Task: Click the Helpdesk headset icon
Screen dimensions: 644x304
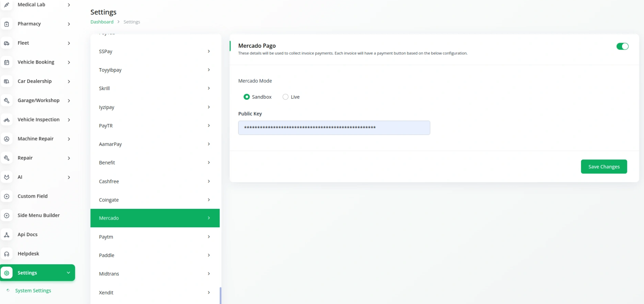Action: tap(7, 254)
